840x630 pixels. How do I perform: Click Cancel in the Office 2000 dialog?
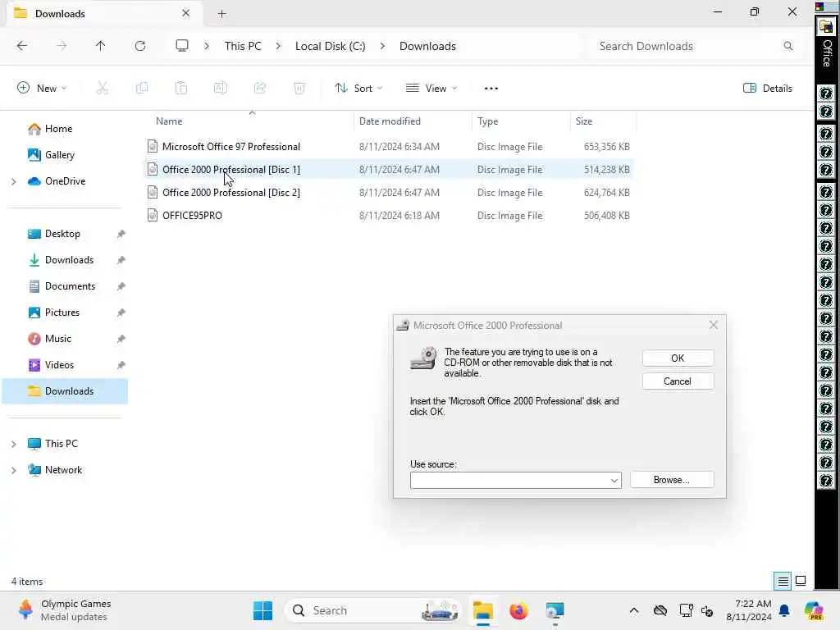tap(677, 381)
